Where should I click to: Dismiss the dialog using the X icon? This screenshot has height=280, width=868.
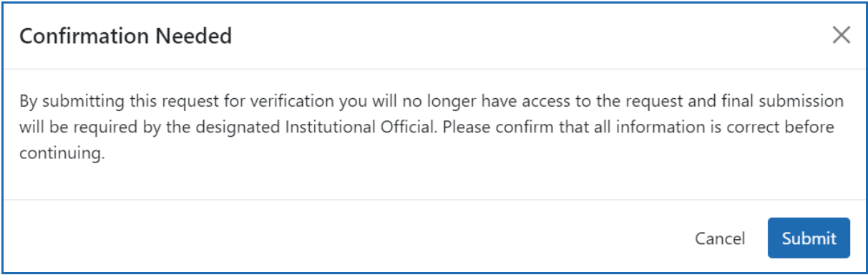tap(841, 36)
